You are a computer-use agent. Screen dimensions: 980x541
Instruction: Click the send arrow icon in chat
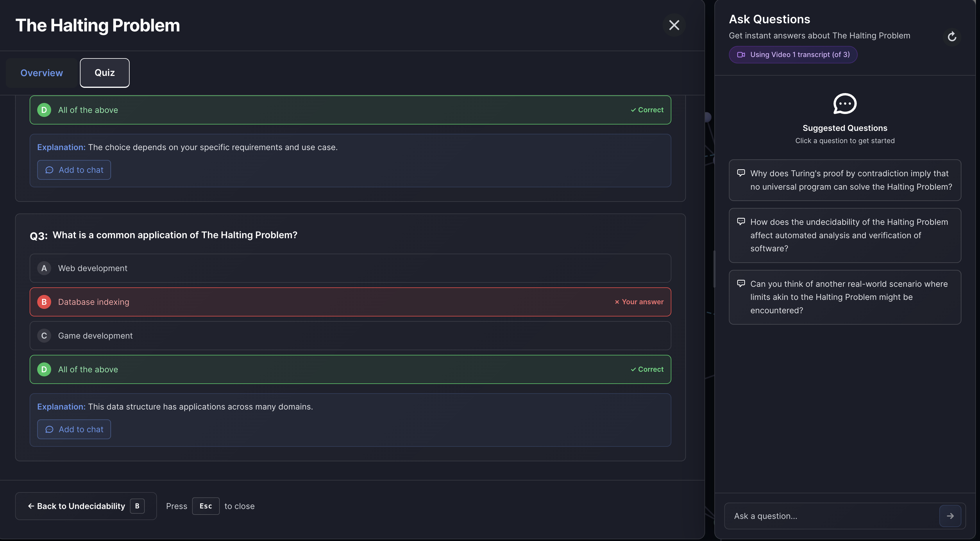click(x=950, y=516)
